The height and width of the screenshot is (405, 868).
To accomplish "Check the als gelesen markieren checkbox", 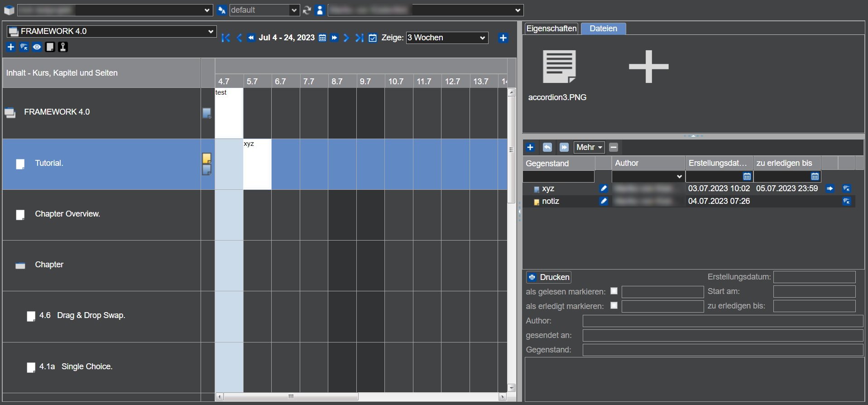I will [614, 291].
